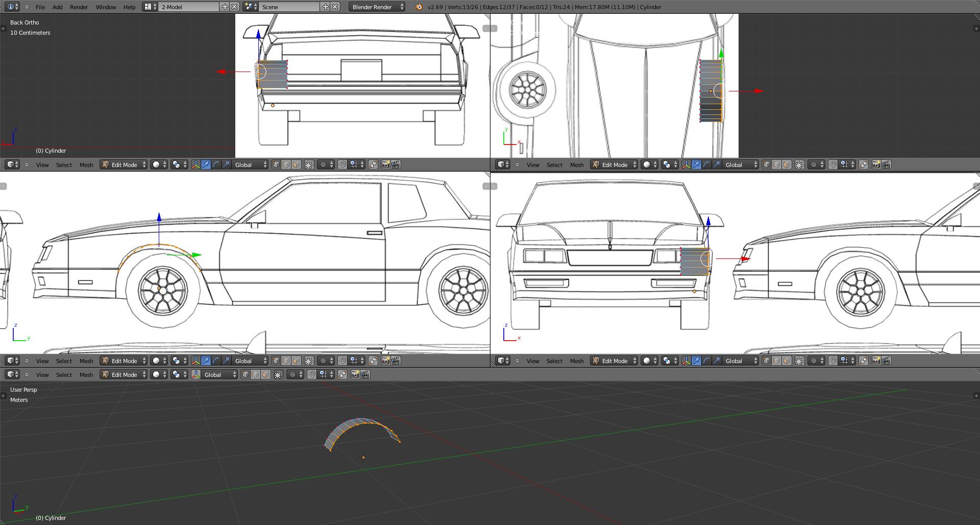Viewport: 980px width, 525px height.
Task: Select rotate manipulator in top-right viewport header
Action: 706,164
